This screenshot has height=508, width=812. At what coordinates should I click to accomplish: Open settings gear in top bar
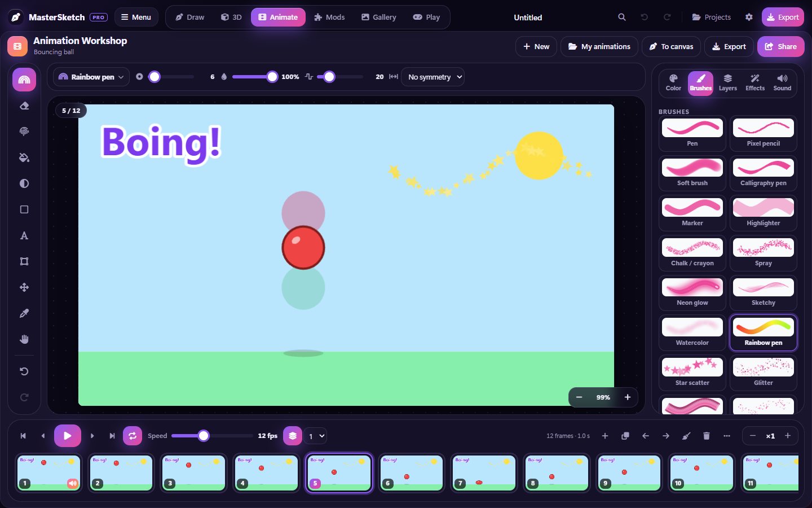pos(749,17)
